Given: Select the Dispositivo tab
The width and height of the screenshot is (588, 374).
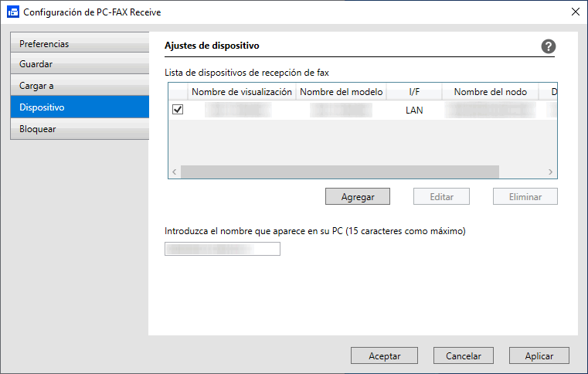Looking at the screenshot, I should click(80, 107).
